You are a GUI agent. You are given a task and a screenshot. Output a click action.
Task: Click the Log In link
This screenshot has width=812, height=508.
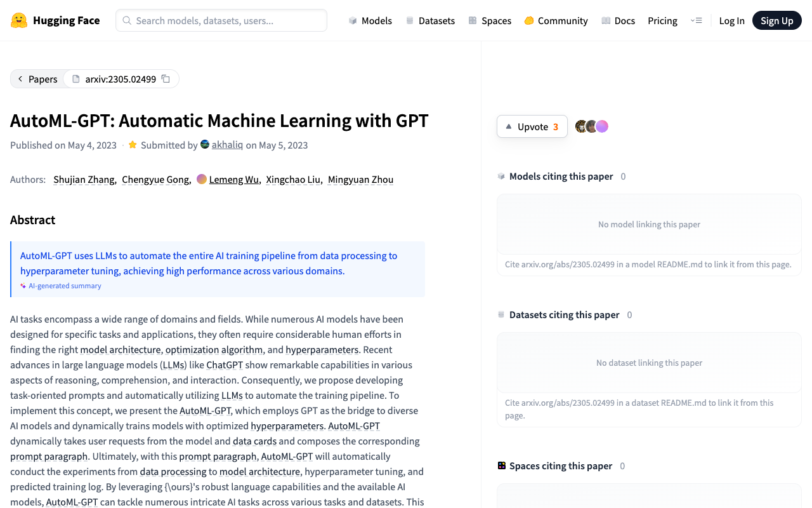(x=731, y=20)
